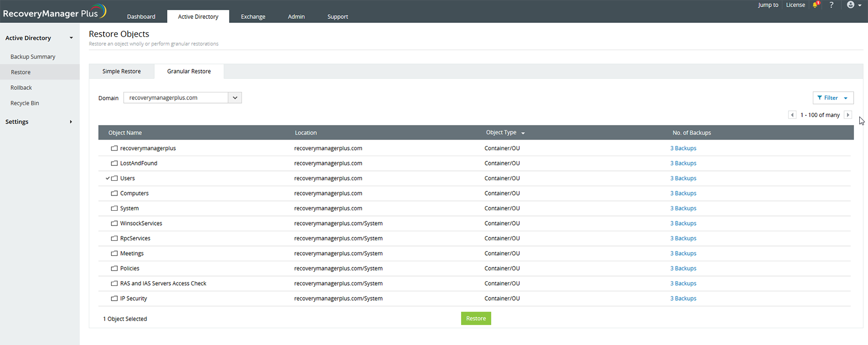
Task: Open 3 Backups for IP Security row
Action: coord(683,299)
